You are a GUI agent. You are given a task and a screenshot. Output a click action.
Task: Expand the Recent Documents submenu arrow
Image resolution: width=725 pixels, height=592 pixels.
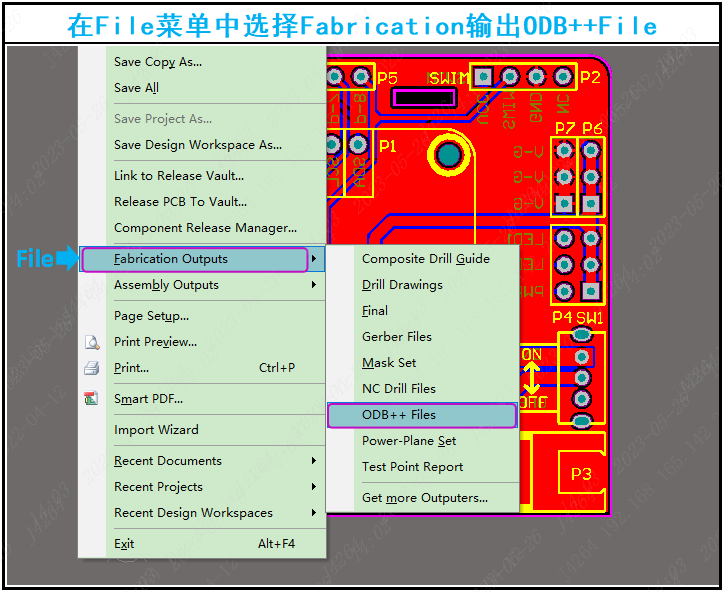tap(314, 461)
